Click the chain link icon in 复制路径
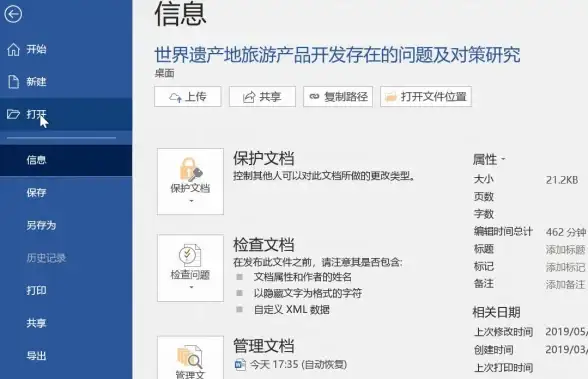 click(x=314, y=97)
